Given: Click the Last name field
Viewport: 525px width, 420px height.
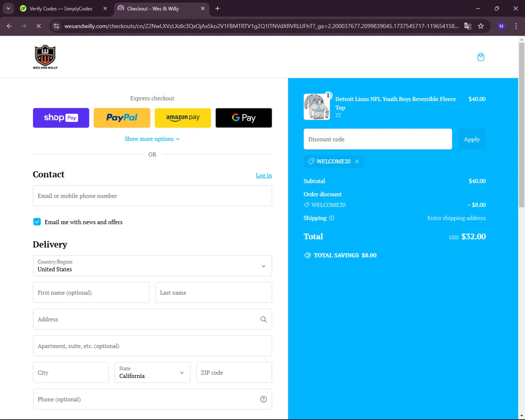Looking at the screenshot, I should [213, 293].
